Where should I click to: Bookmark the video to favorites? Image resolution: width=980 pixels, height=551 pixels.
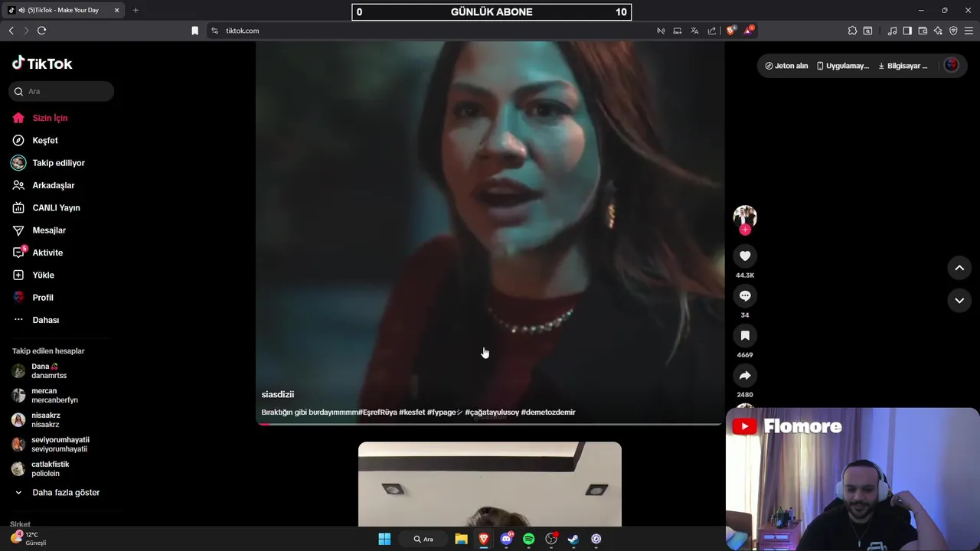pos(745,335)
